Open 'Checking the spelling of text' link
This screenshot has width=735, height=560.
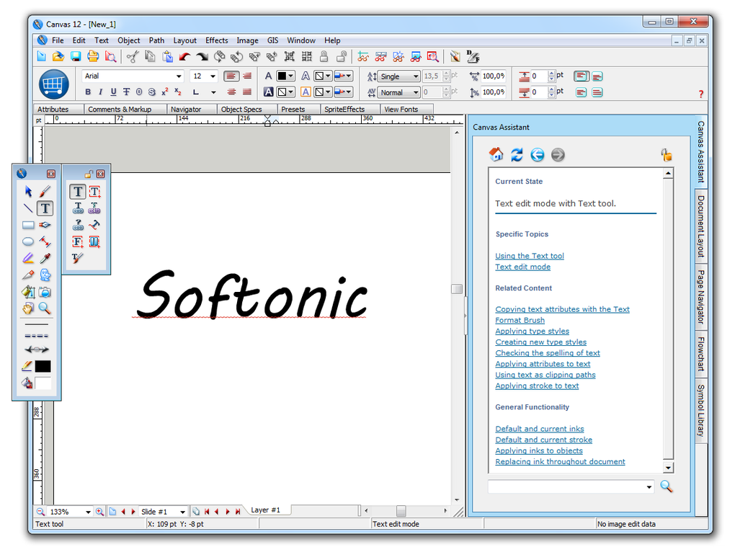pyautogui.click(x=548, y=352)
